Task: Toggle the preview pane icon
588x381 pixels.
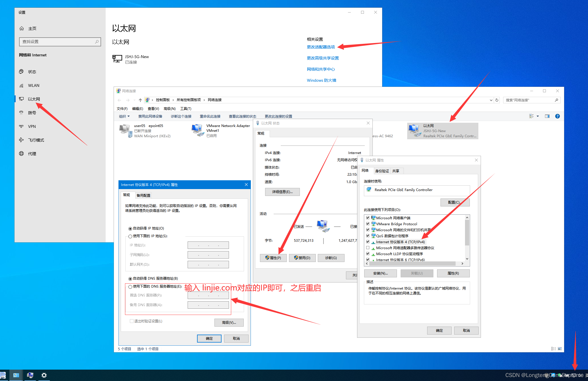Action: [x=547, y=116]
